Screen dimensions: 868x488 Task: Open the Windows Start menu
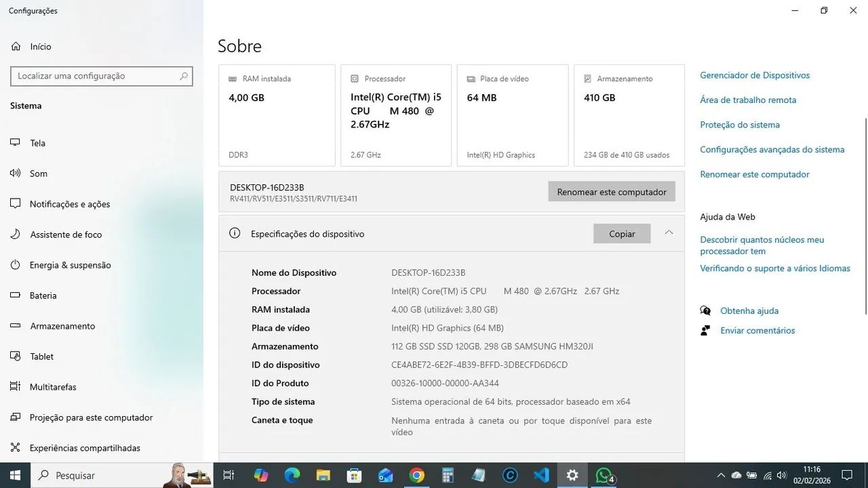[15, 475]
